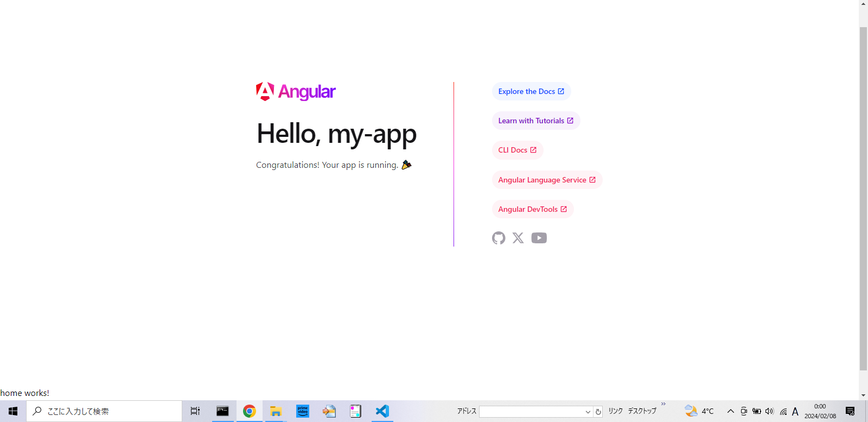Open the clock and date 2024/02/08
Screen dimensions: 868x422
(x=820, y=411)
